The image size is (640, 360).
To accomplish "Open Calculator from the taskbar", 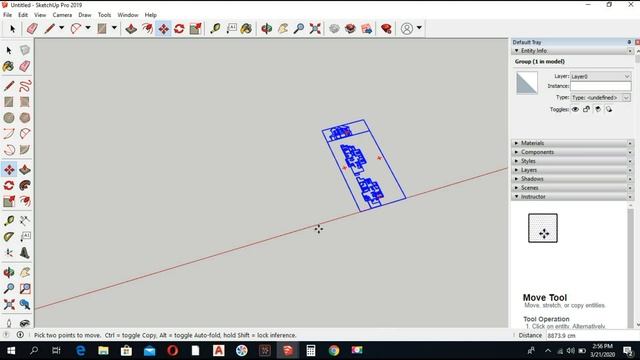I will pyautogui.click(x=311, y=350).
